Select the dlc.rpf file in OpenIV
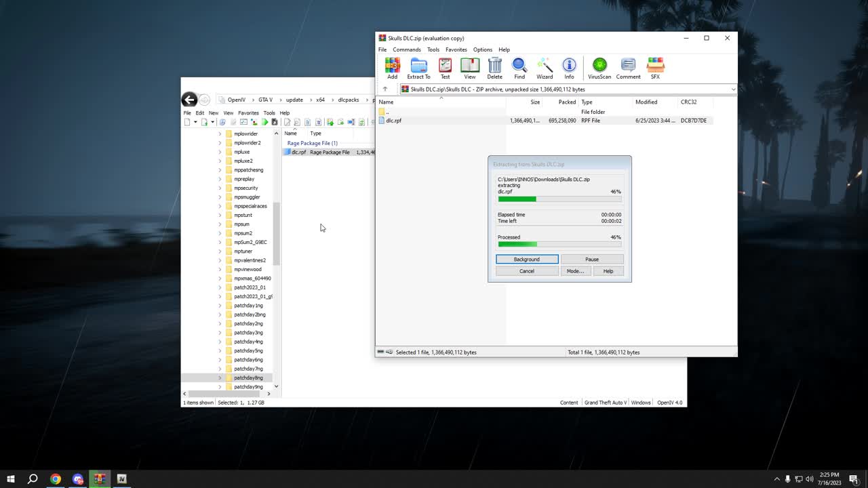The height and width of the screenshot is (488, 868). coord(298,152)
